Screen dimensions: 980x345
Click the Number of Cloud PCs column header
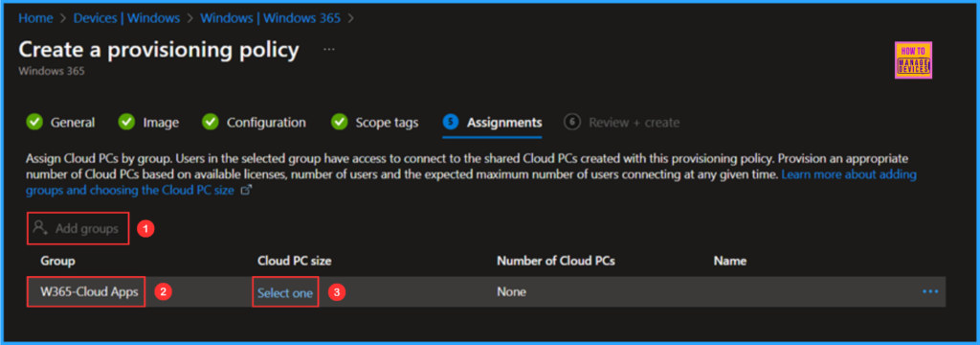point(556,261)
